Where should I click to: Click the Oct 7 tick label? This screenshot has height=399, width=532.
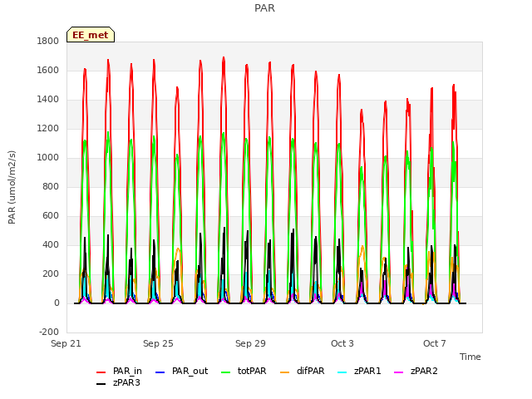(435, 343)
